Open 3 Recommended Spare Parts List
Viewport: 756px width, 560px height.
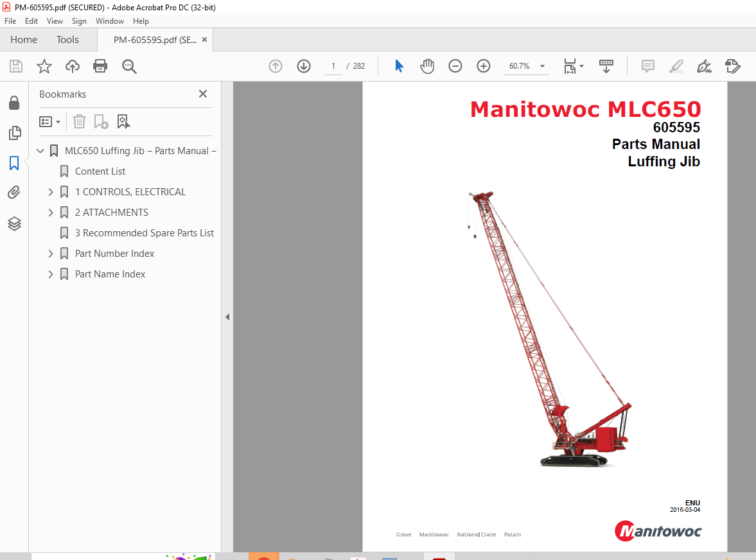144,232
